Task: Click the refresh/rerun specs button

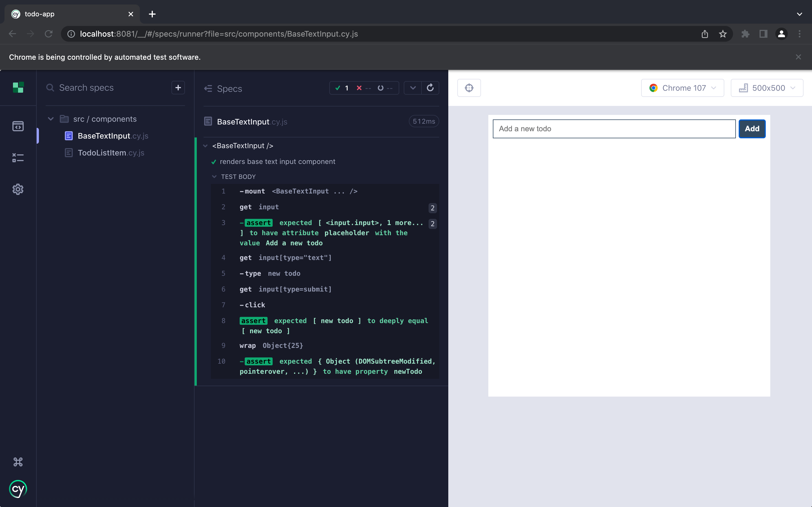Action: [430, 88]
